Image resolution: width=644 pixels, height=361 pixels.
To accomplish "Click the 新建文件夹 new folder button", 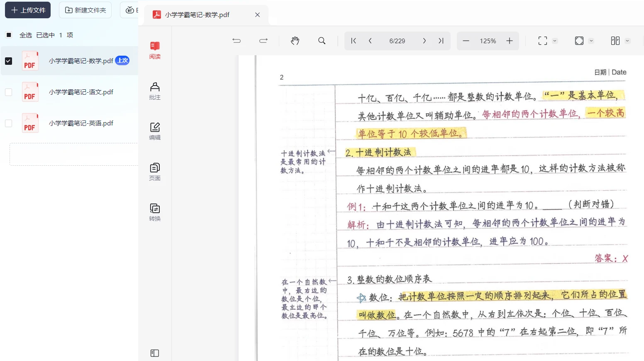I will click(85, 10).
